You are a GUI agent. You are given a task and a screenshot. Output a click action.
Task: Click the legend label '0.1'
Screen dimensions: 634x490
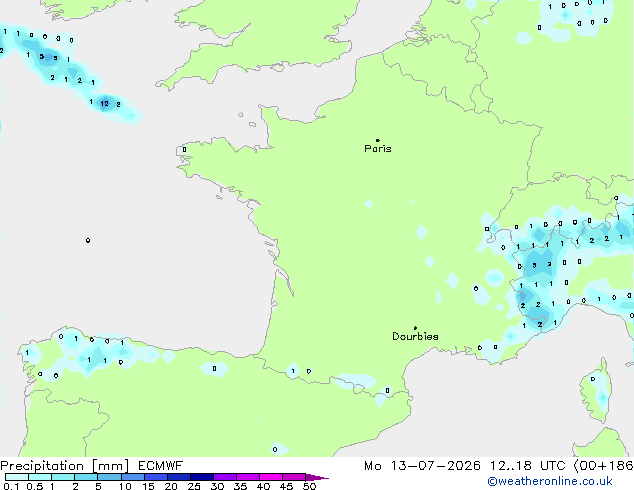pos(11,486)
